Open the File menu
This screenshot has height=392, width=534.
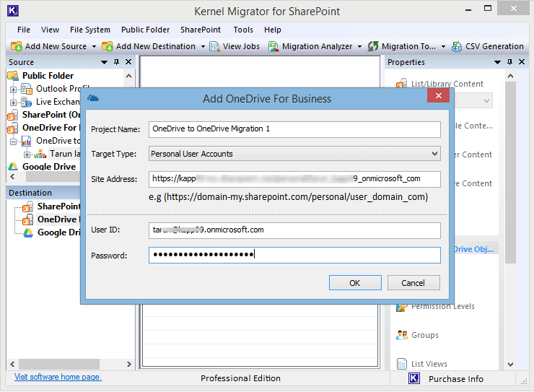(24, 30)
